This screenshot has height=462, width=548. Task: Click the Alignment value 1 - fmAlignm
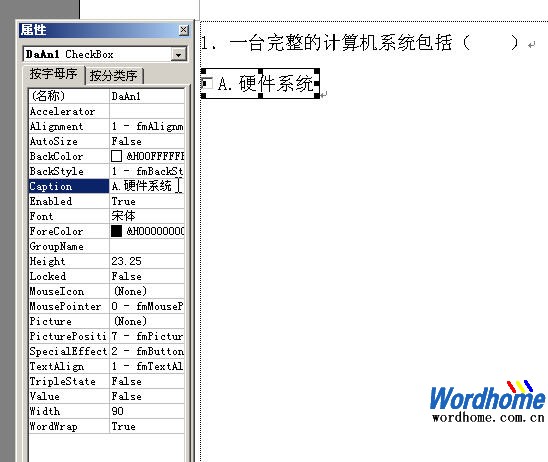147,126
